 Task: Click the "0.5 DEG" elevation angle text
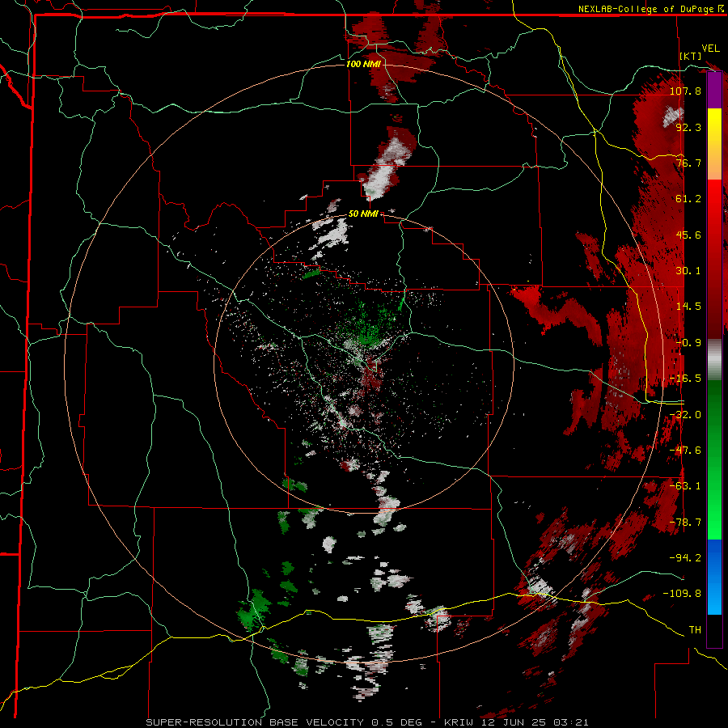396,722
